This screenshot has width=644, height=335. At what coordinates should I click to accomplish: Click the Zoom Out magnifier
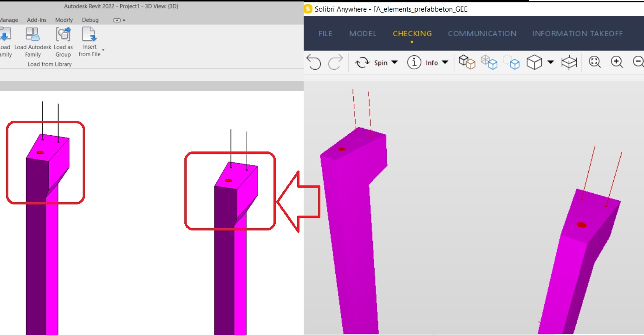pos(638,62)
